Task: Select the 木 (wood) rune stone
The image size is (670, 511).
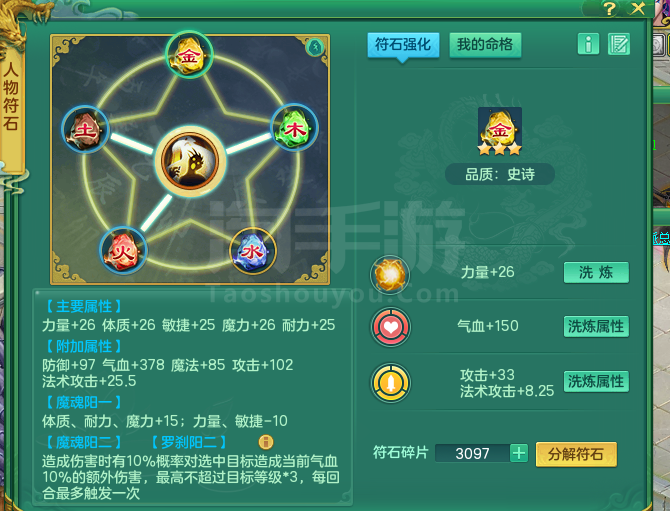Action: coord(294,128)
